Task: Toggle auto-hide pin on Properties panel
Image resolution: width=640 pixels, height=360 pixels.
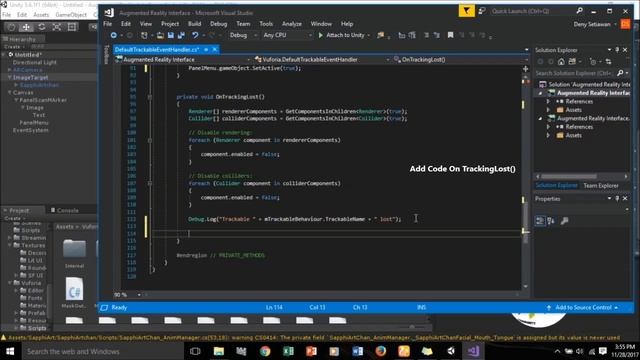Action: point(617,198)
